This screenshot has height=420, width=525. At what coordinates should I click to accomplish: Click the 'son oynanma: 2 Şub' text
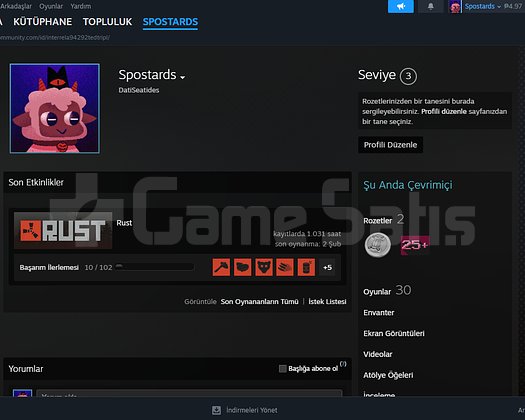[x=308, y=244]
